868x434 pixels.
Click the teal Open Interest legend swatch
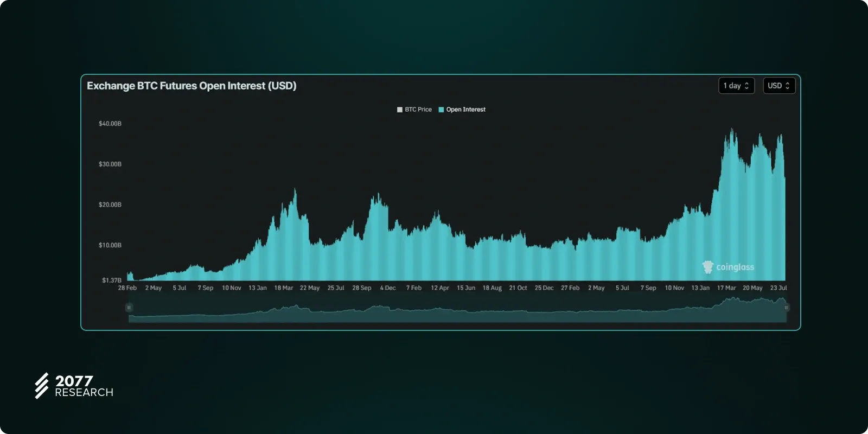441,110
